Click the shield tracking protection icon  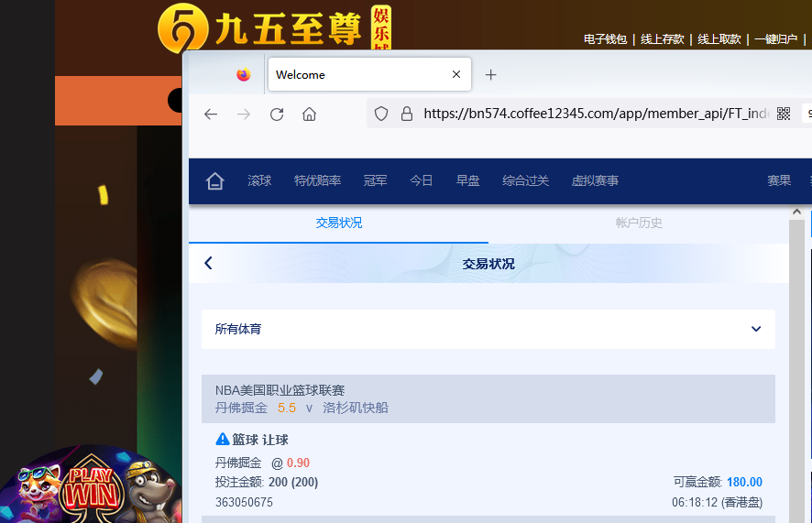tap(381, 114)
